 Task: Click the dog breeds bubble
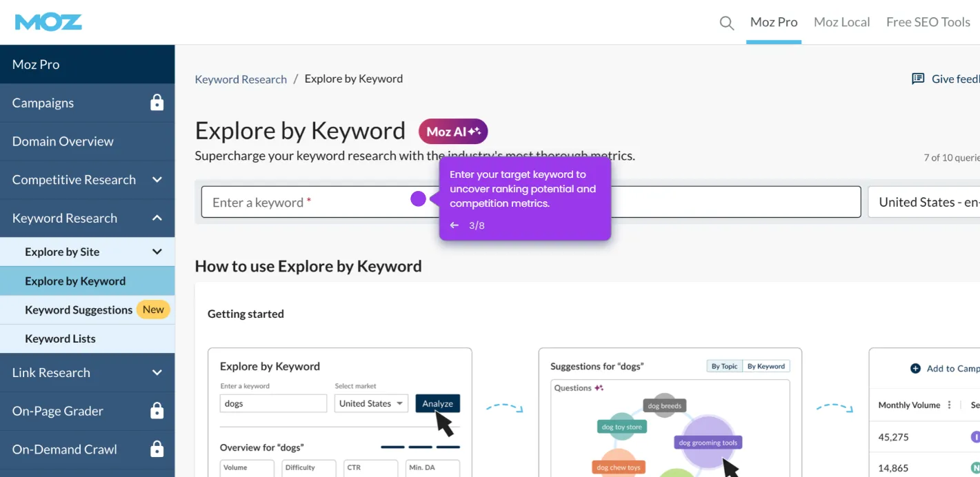(664, 406)
